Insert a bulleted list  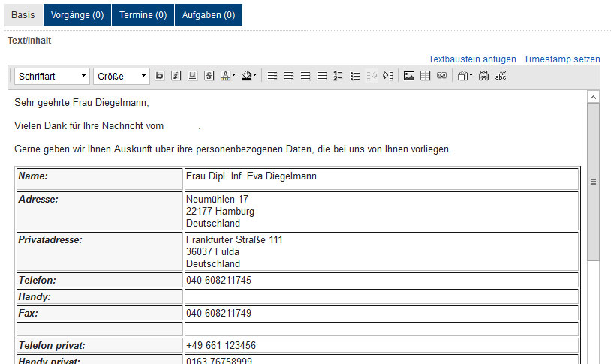(355, 76)
